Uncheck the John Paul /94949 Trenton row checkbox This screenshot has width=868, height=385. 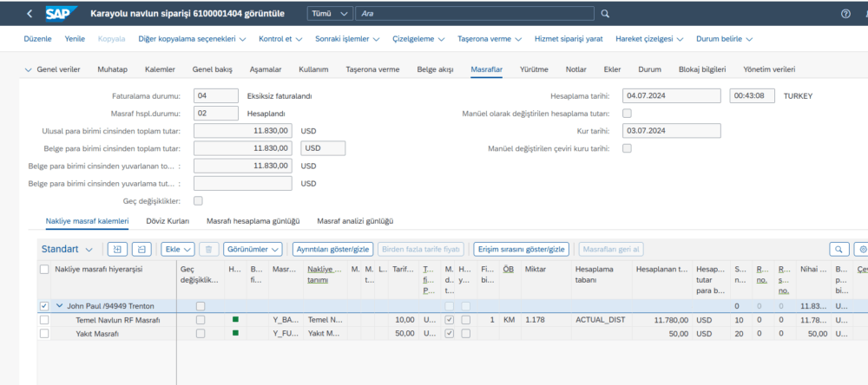point(44,306)
